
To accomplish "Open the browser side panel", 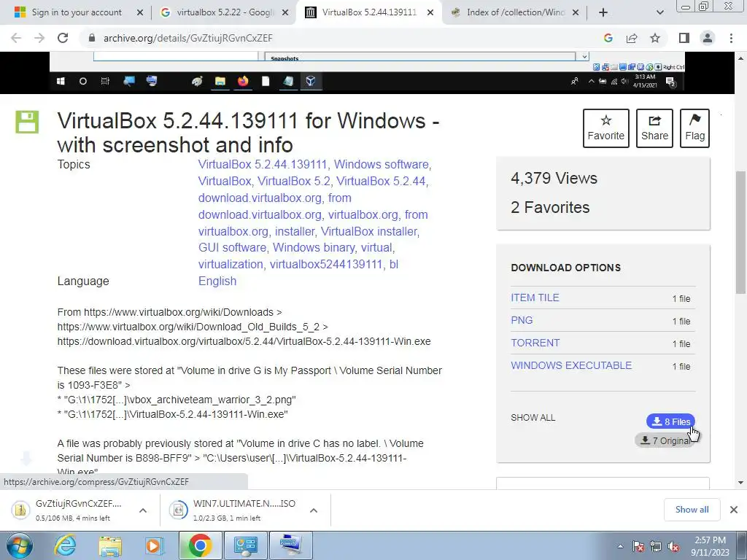I will pos(684,38).
